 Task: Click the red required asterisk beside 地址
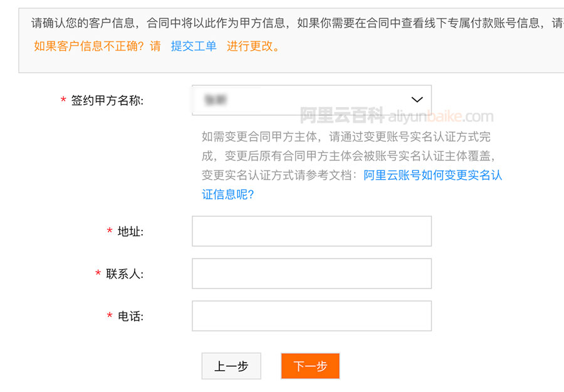click(x=110, y=230)
